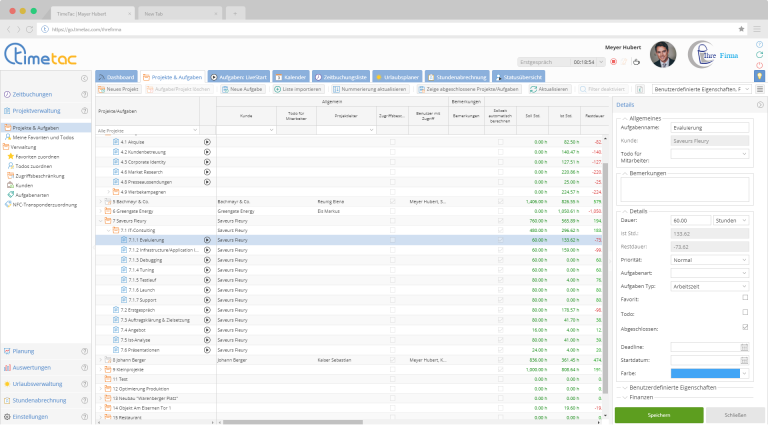The height and width of the screenshot is (432, 768).
Task: Toggle the Abgeschlossen checkbox
Action: pyautogui.click(x=745, y=326)
